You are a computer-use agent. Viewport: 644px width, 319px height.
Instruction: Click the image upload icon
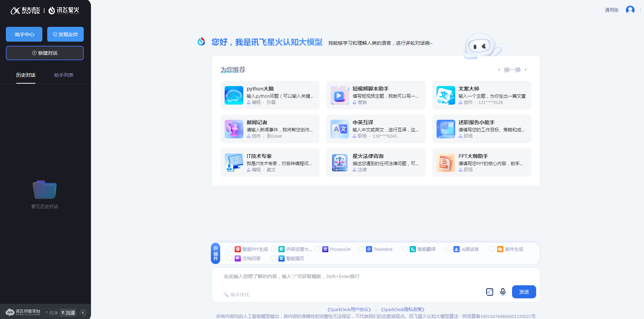pyautogui.click(x=490, y=292)
